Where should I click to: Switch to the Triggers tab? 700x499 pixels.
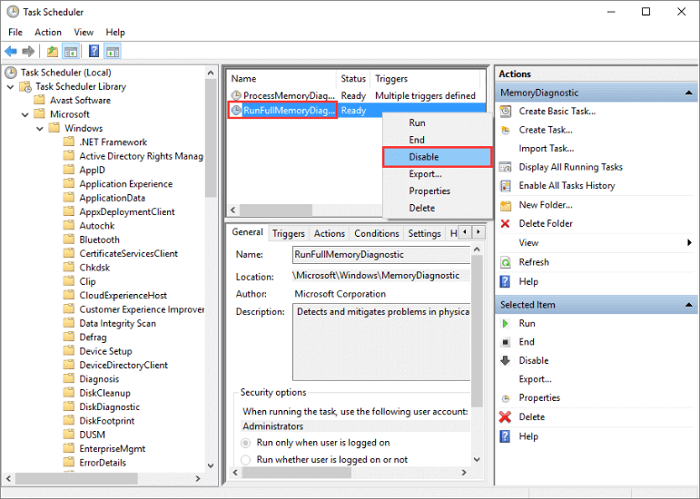point(288,233)
